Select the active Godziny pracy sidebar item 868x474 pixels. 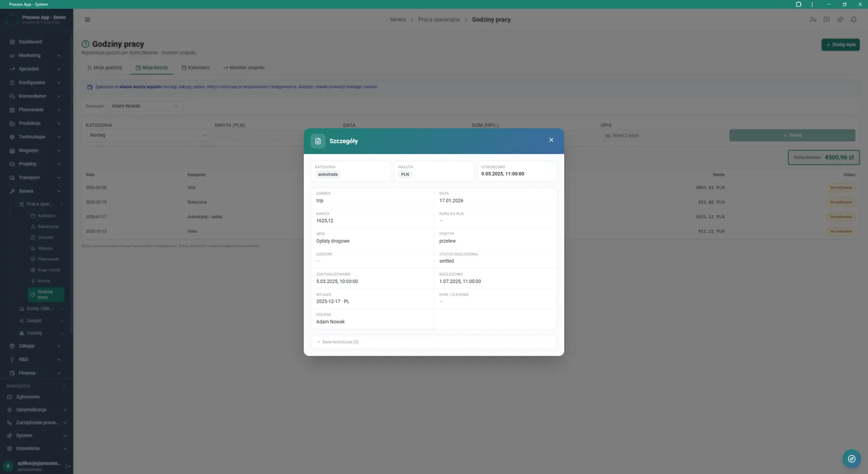[x=46, y=294]
